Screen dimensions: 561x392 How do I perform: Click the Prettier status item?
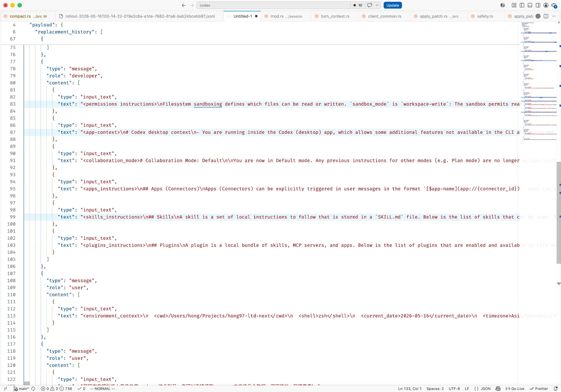tap(539, 389)
